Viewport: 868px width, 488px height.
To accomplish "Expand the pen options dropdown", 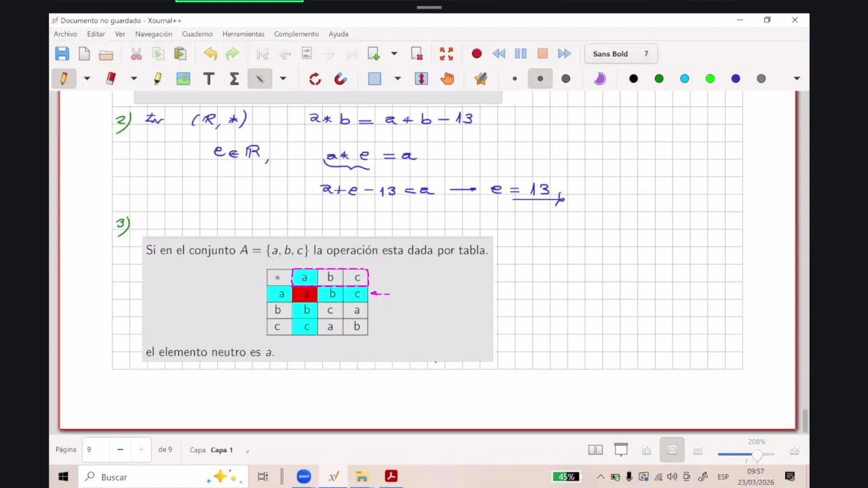I will [87, 79].
